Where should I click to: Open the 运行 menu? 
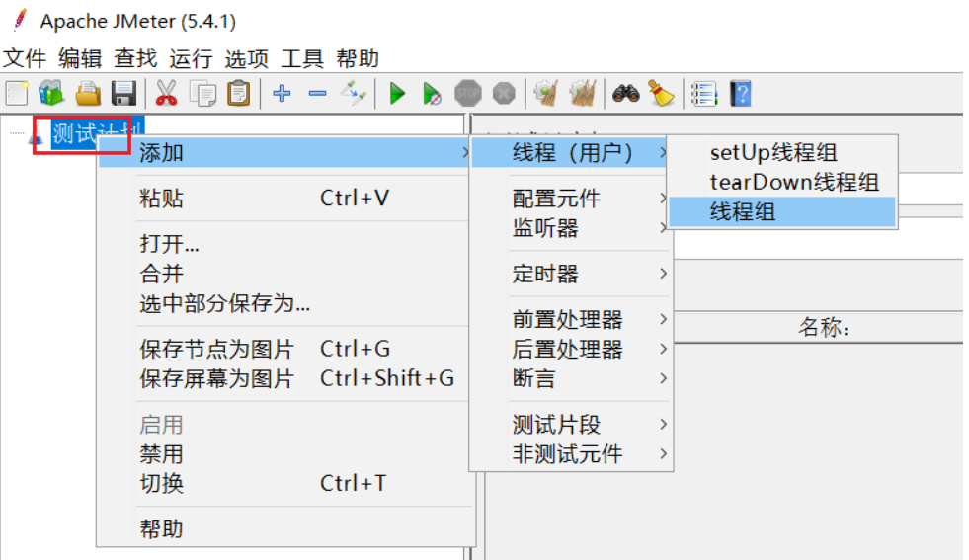pos(192,58)
